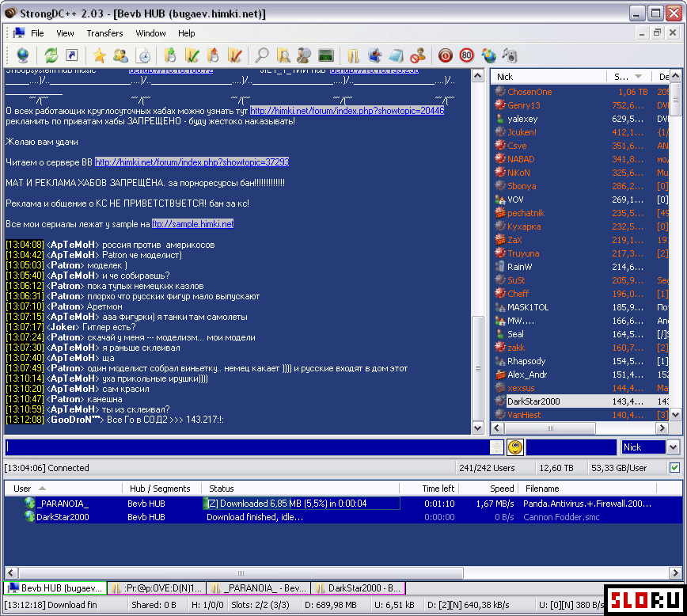
Task: Open the Public Hubs globe icon
Action: [x=23, y=55]
